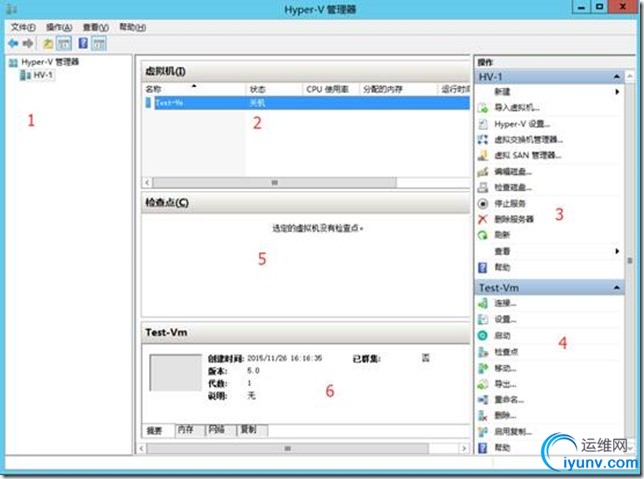Collapse the HV-1 actions section
Viewport: 644px width, 479px height.
click(616, 77)
